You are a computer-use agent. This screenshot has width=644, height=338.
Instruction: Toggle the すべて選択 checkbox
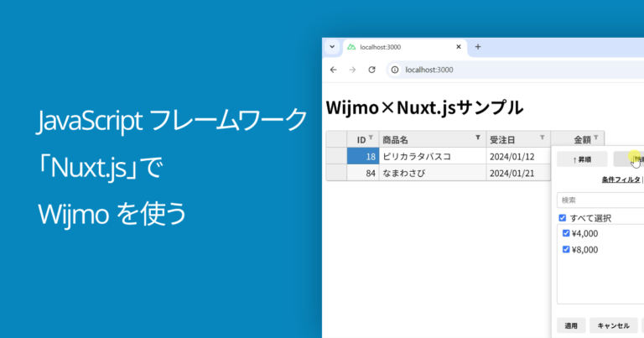pyautogui.click(x=563, y=218)
